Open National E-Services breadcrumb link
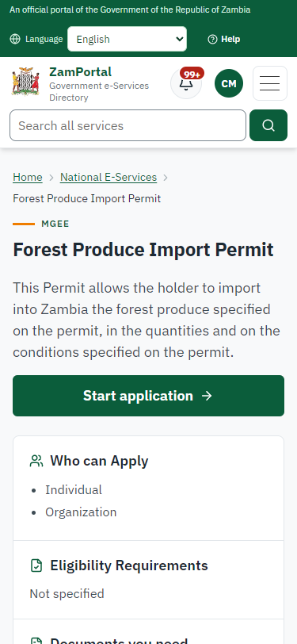This screenshot has height=644, width=297. 109,177
